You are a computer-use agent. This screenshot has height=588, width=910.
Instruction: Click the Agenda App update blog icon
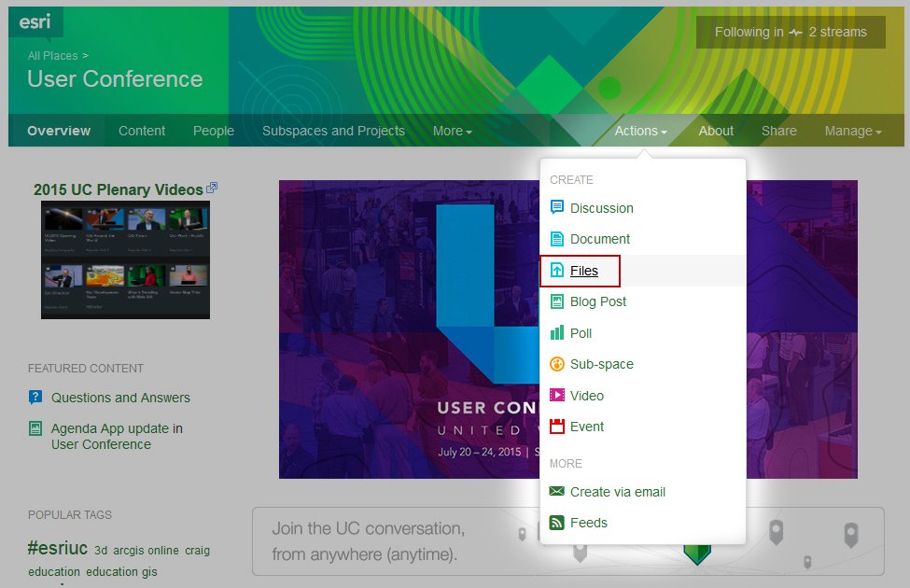pyautogui.click(x=35, y=428)
